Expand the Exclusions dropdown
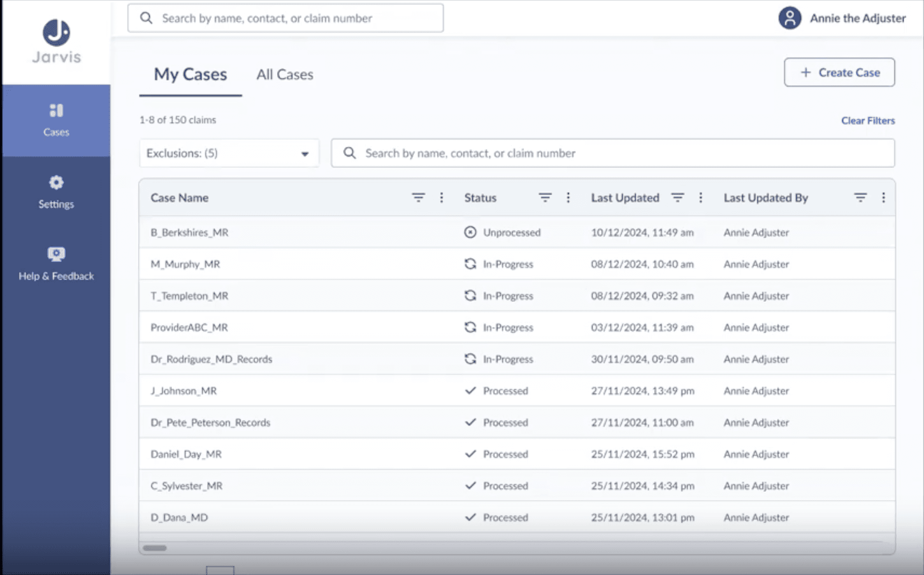Image resolution: width=924 pixels, height=575 pixels. coord(229,153)
